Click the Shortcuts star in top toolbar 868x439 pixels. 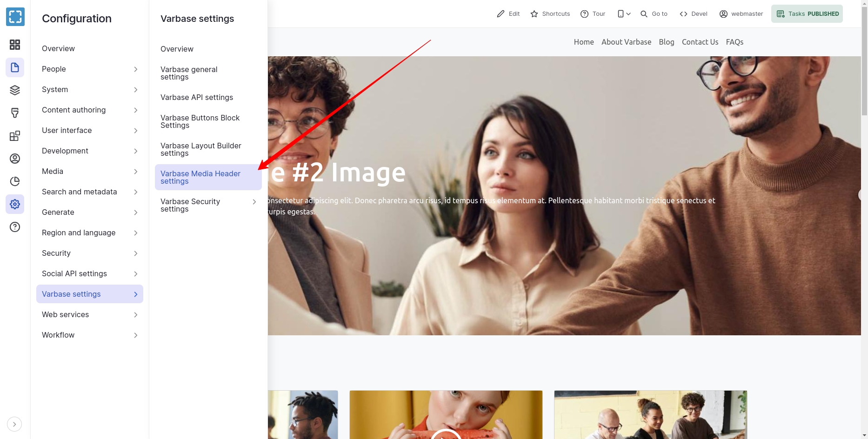click(x=550, y=14)
